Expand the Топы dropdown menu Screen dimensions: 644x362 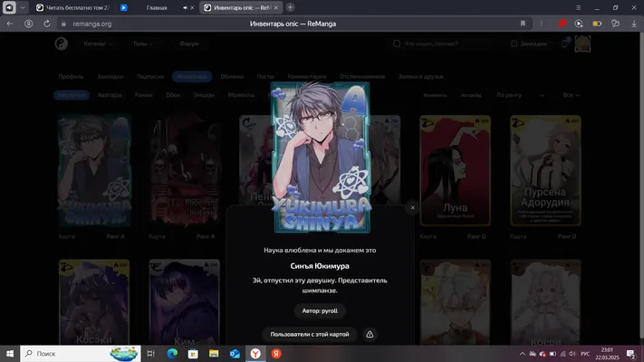(x=142, y=43)
